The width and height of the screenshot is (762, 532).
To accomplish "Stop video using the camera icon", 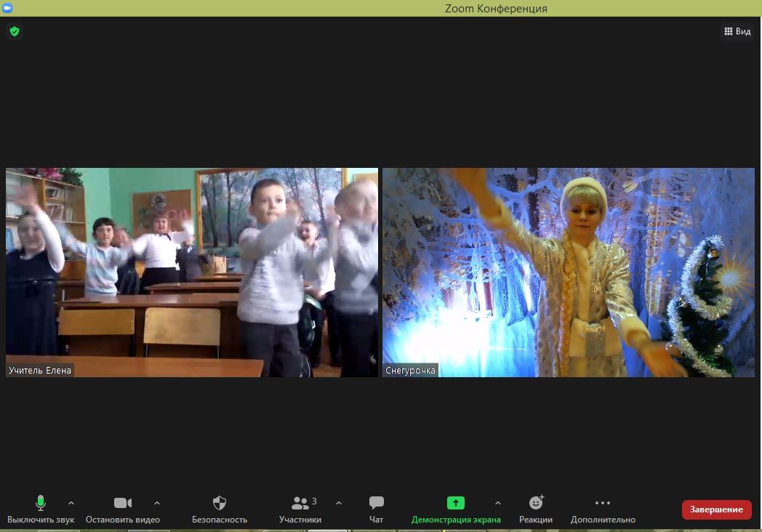I will pos(123,503).
